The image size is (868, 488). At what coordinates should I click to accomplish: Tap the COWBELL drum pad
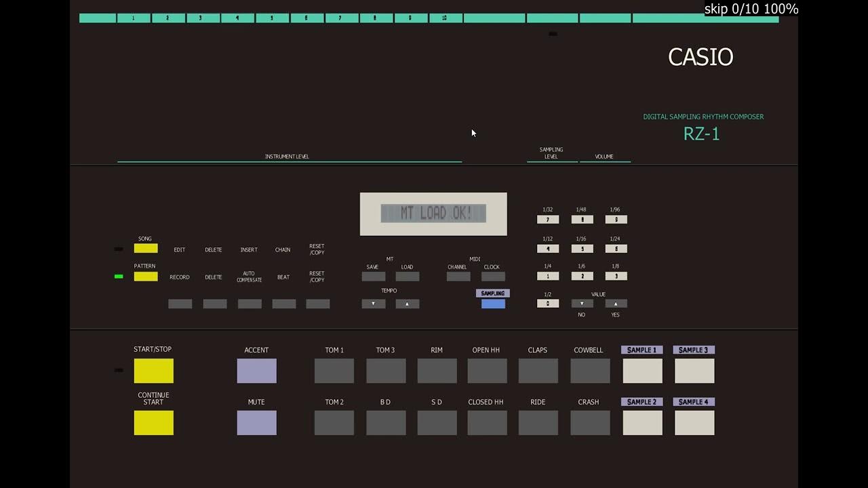[590, 371]
